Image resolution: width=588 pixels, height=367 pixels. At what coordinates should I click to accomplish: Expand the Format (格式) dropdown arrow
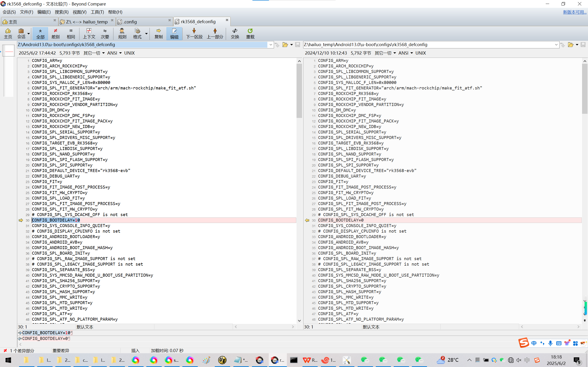pos(147,34)
